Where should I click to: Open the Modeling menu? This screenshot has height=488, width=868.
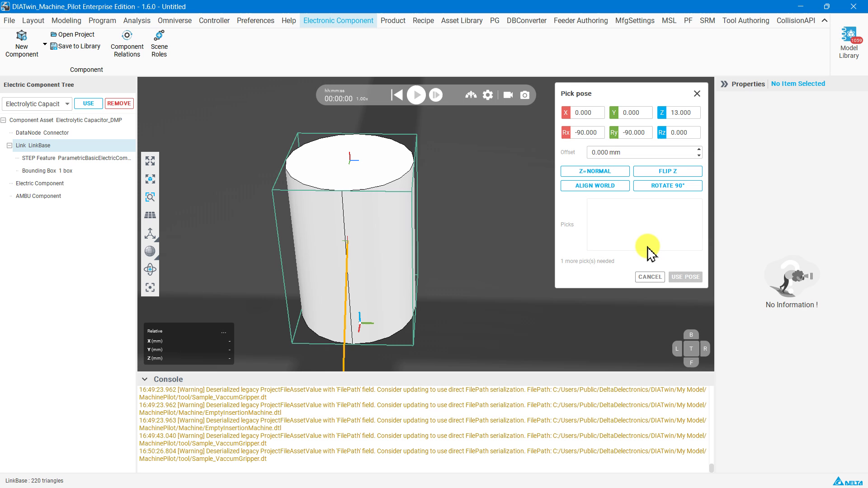coord(66,20)
